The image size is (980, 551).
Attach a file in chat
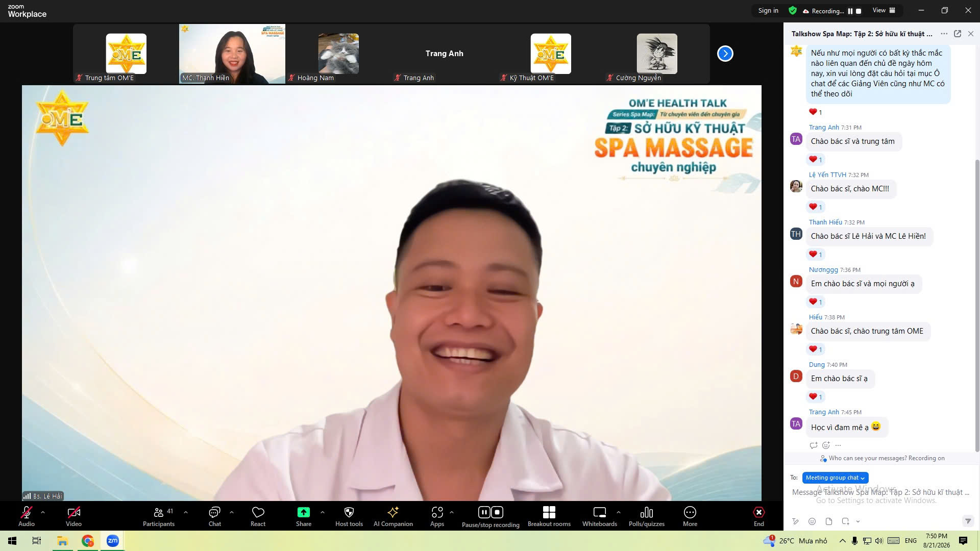point(829,521)
